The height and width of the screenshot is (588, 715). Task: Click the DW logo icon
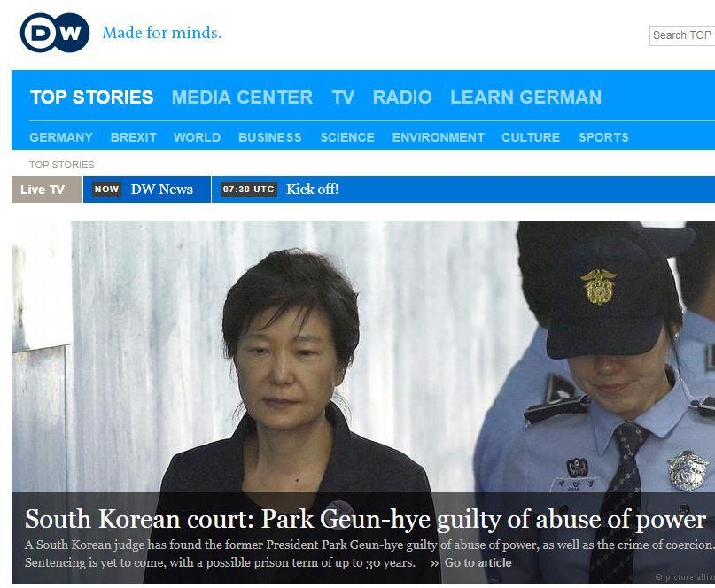[55, 33]
